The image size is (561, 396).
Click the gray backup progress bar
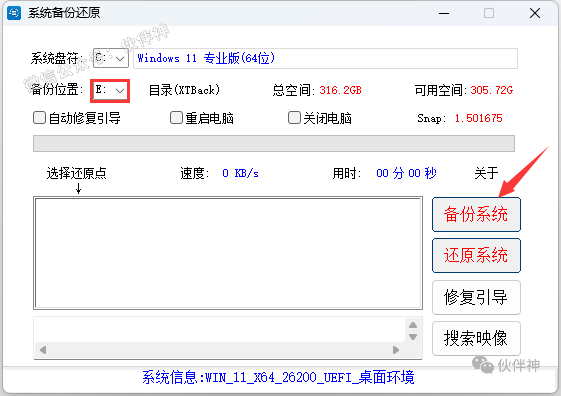[x=274, y=143]
